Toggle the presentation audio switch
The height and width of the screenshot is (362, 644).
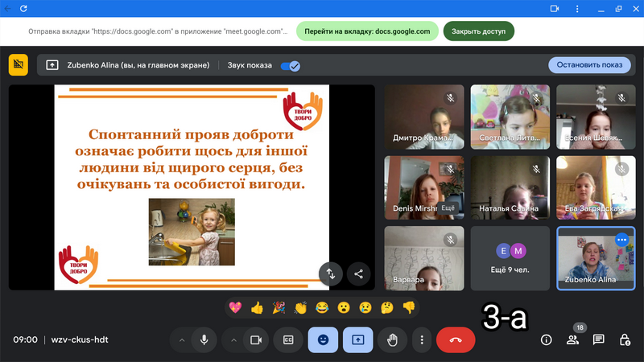290,66
